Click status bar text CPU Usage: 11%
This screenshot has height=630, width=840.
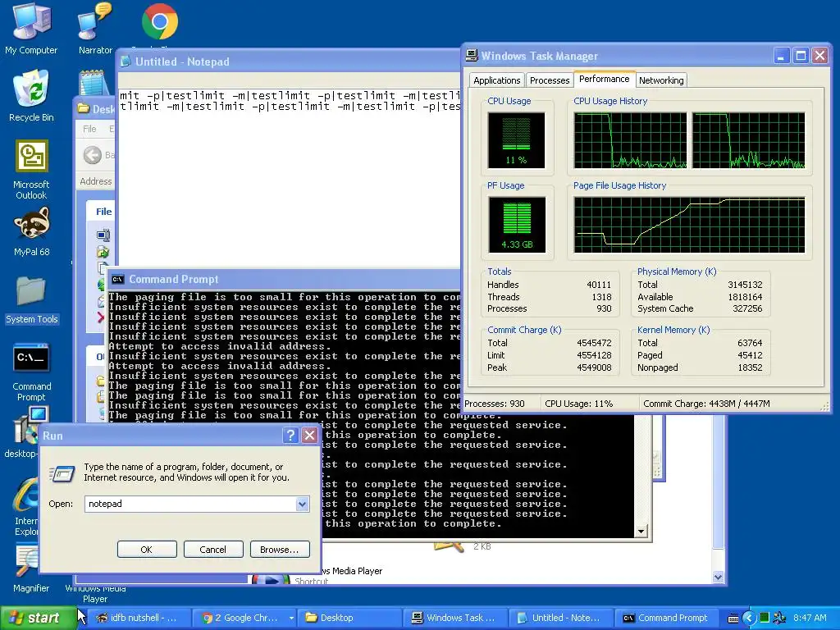point(578,404)
